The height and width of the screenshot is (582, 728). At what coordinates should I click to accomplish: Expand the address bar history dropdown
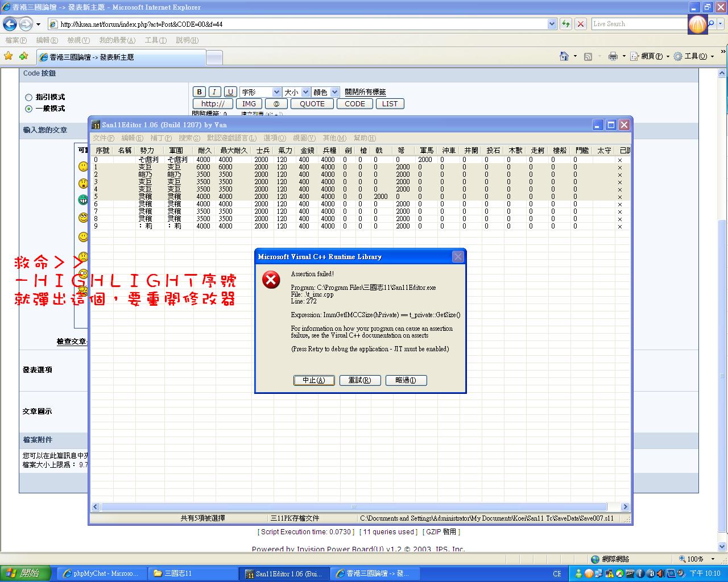pyautogui.click(x=552, y=24)
